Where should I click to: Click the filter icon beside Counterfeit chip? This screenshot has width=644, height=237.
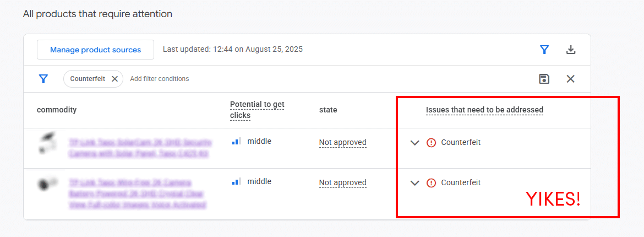43,79
